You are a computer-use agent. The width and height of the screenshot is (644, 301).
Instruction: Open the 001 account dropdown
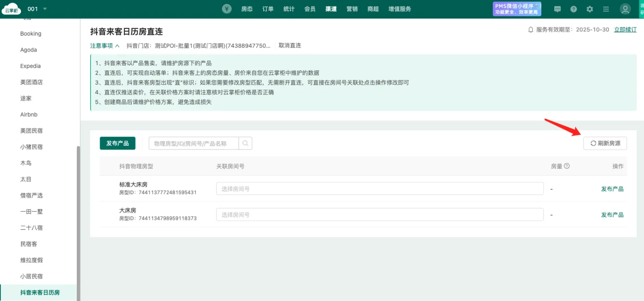point(37,9)
